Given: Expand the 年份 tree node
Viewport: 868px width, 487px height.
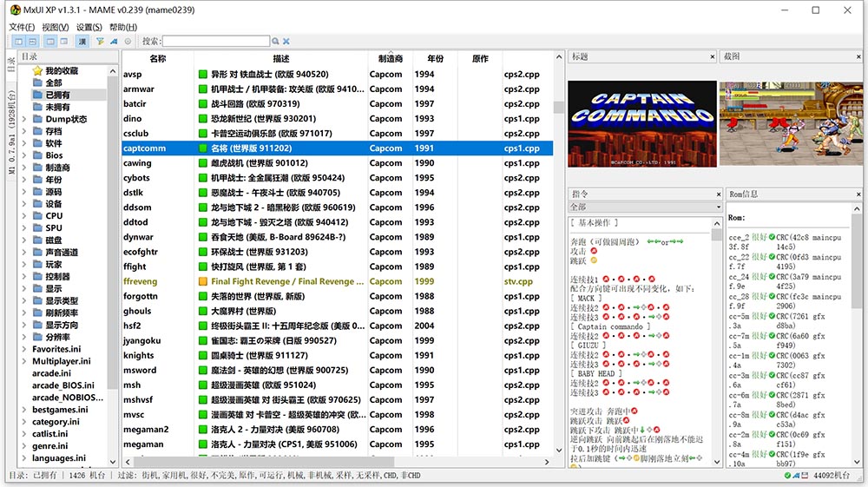Looking at the screenshot, I should point(23,180).
